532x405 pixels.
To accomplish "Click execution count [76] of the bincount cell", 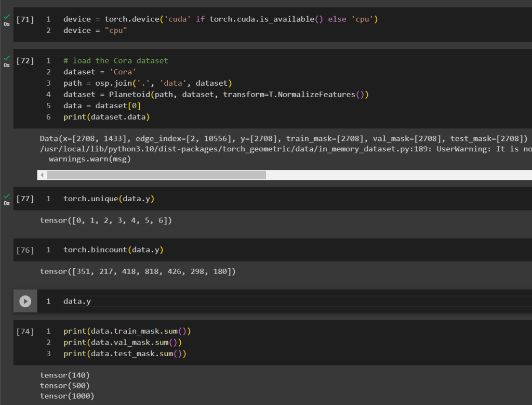I will point(25,250).
